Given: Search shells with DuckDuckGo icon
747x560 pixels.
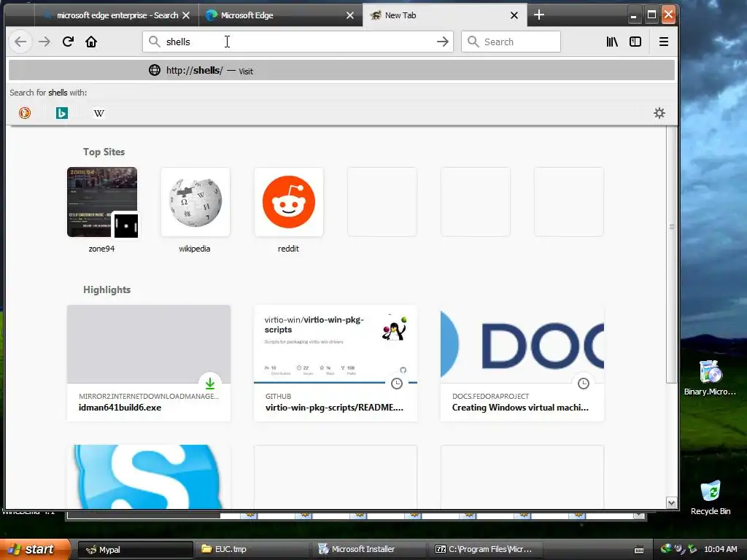Looking at the screenshot, I should click(x=25, y=113).
